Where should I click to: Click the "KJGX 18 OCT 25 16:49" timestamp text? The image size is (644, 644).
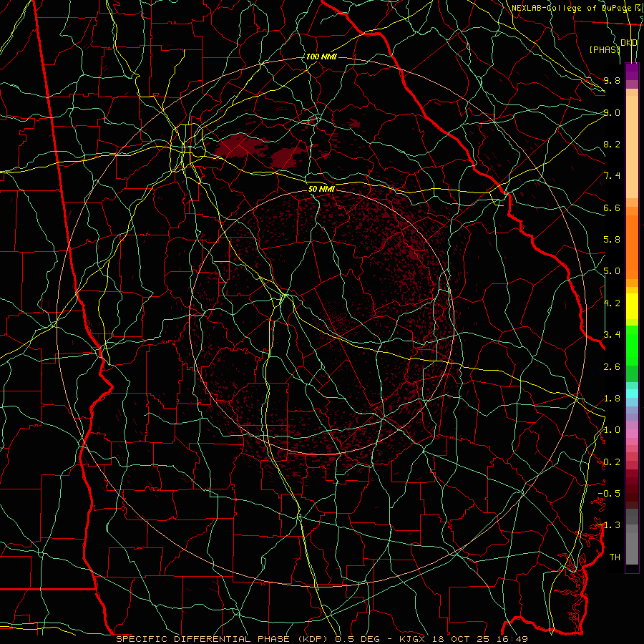pyautogui.click(x=464, y=639)
